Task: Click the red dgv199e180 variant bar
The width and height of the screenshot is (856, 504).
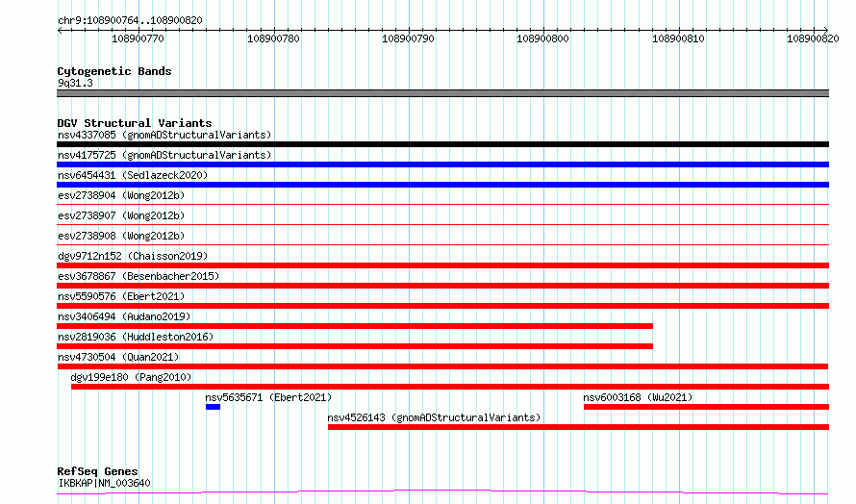Action: point(450,387)
